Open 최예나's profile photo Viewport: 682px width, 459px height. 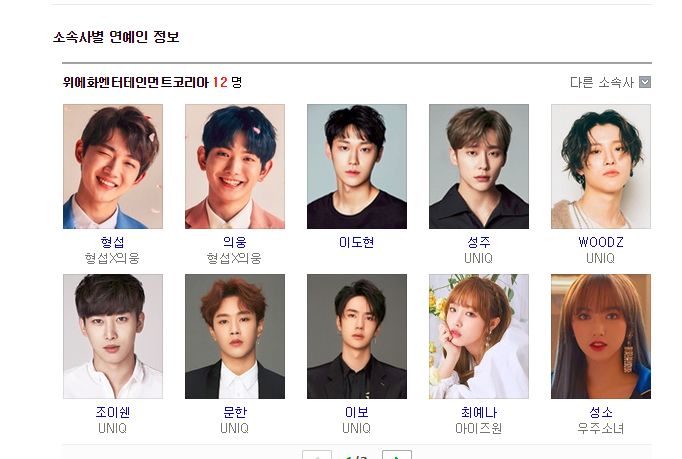(x=479, y=336)
